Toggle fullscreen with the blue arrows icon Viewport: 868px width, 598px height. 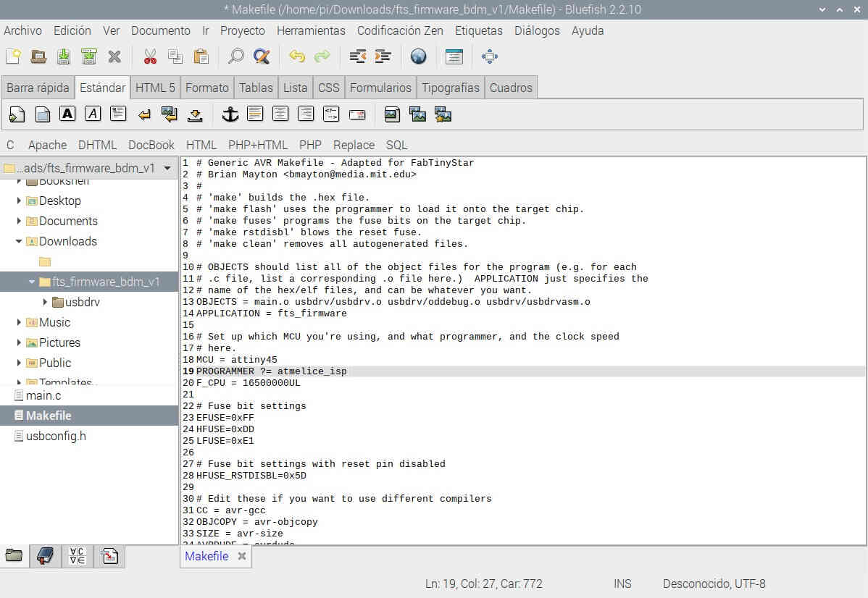490,56
